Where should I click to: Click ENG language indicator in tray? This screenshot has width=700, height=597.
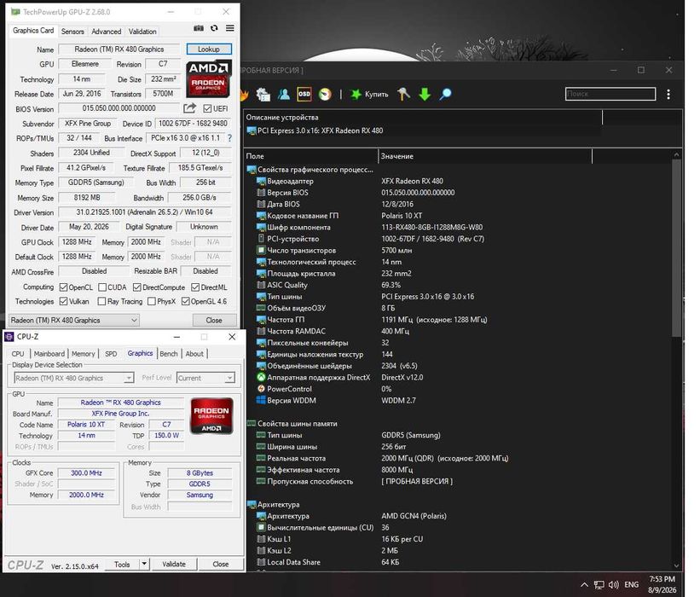(x=631, y=584)
